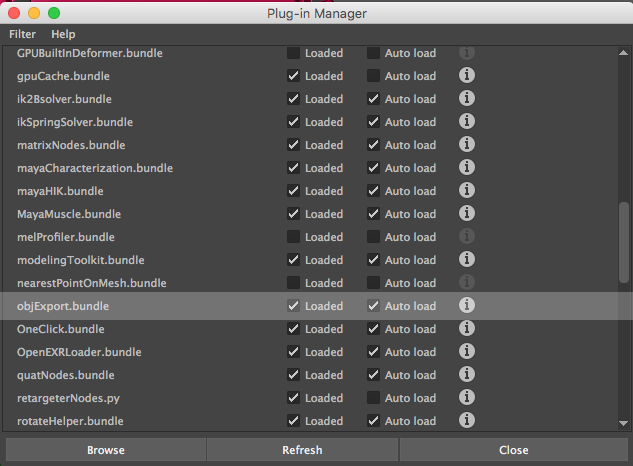The height and width of the screenshot is (466, 633).
Task: Click the Refresh button
Action: [x=302, y=450]
